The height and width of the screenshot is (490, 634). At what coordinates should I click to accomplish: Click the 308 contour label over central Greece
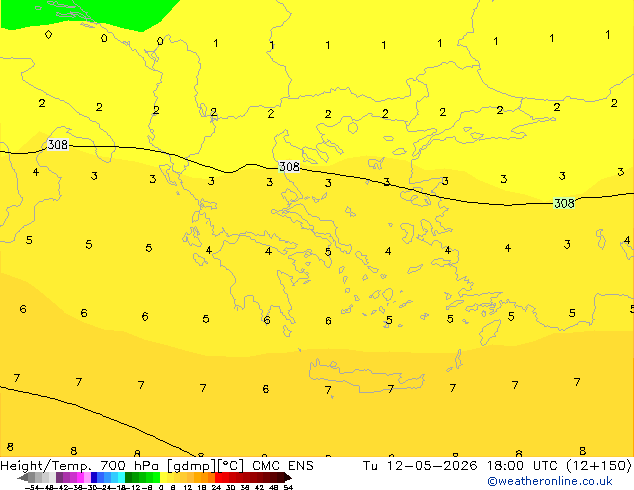coord(289,166)
